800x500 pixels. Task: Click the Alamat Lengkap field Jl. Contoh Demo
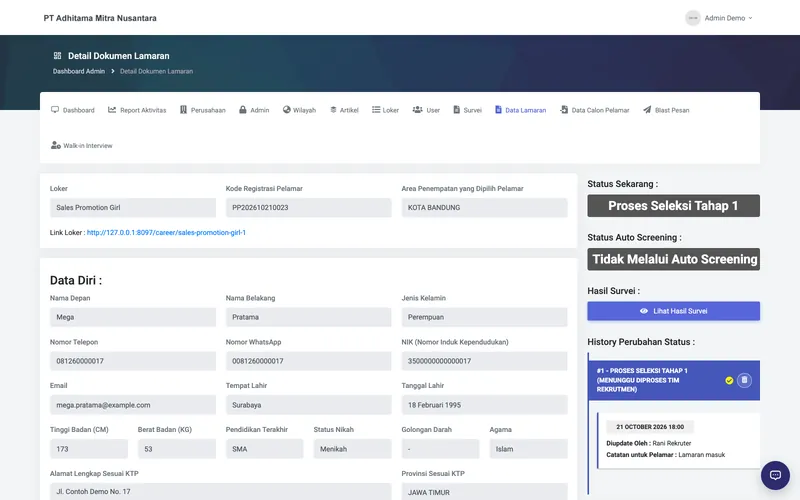click(220, 491)
